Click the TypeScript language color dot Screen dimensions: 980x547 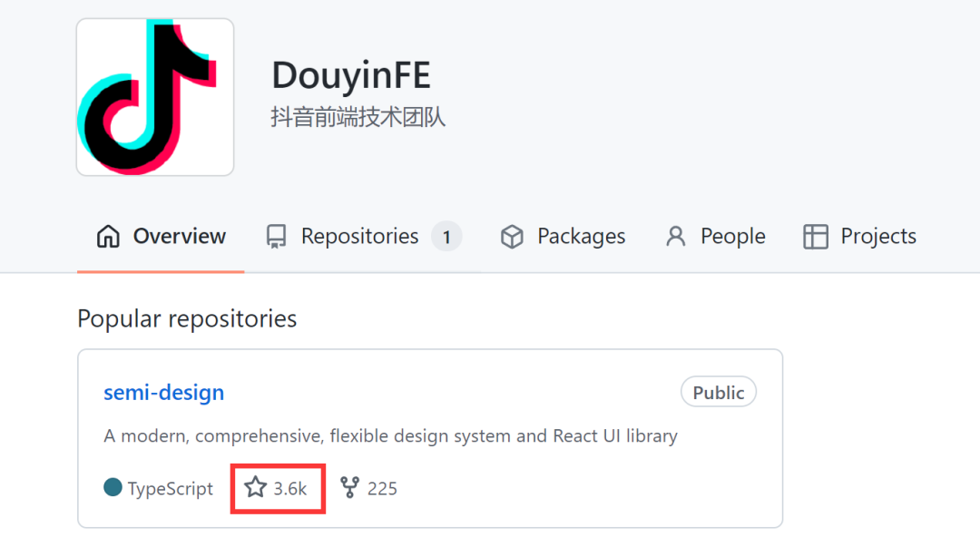113,488
